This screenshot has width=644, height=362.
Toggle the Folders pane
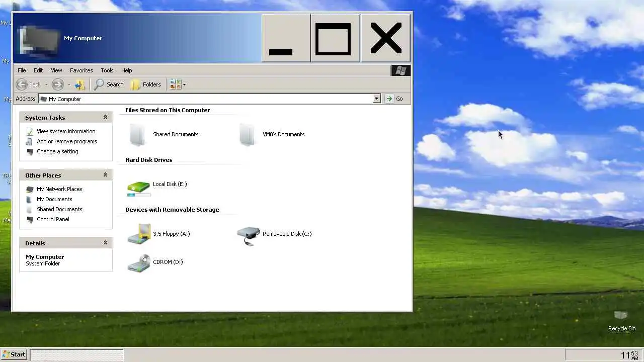tap(146, 84)
